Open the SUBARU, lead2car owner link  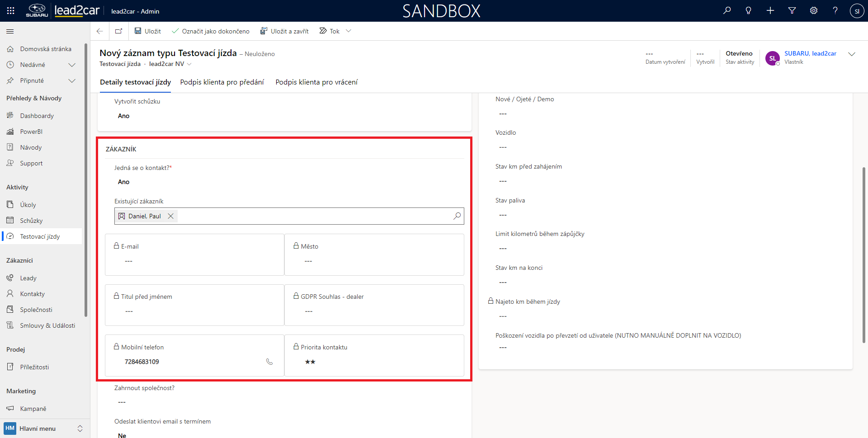810,53
